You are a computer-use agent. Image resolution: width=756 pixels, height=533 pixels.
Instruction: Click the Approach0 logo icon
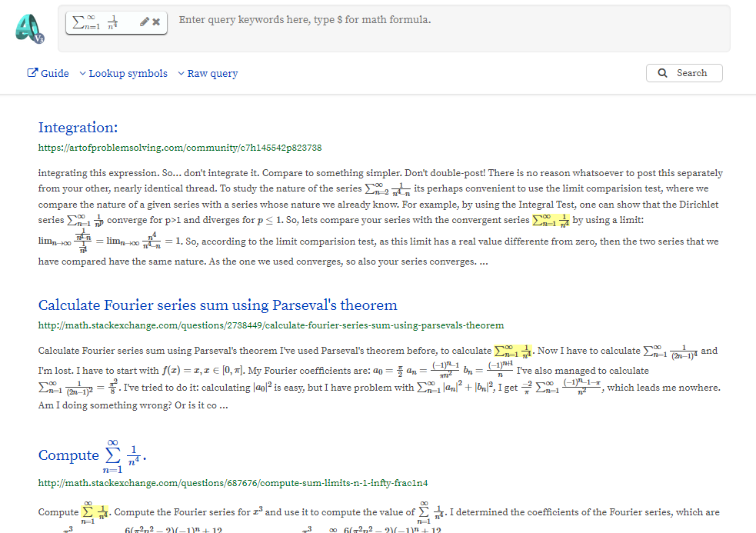pos(29,28)
